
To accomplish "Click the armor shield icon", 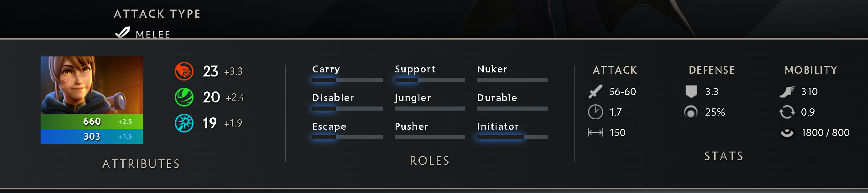I will (x=691, y=91).
